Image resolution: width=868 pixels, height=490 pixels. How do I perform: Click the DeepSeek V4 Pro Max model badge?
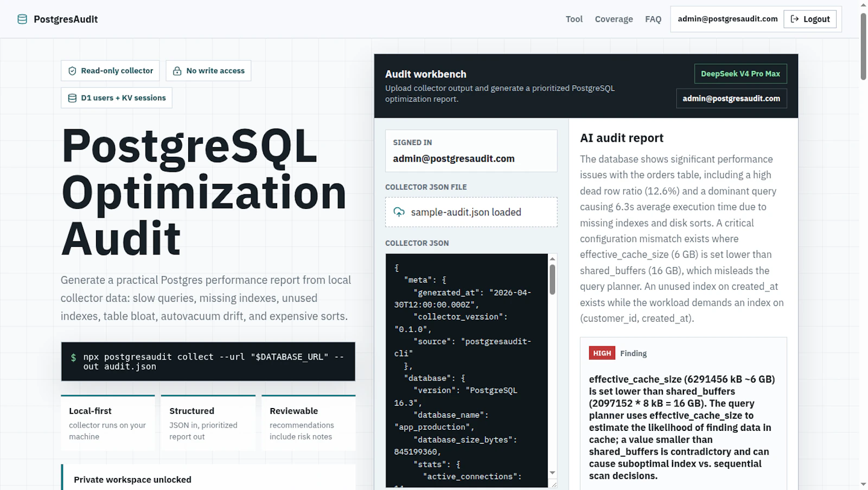point(741,74)
